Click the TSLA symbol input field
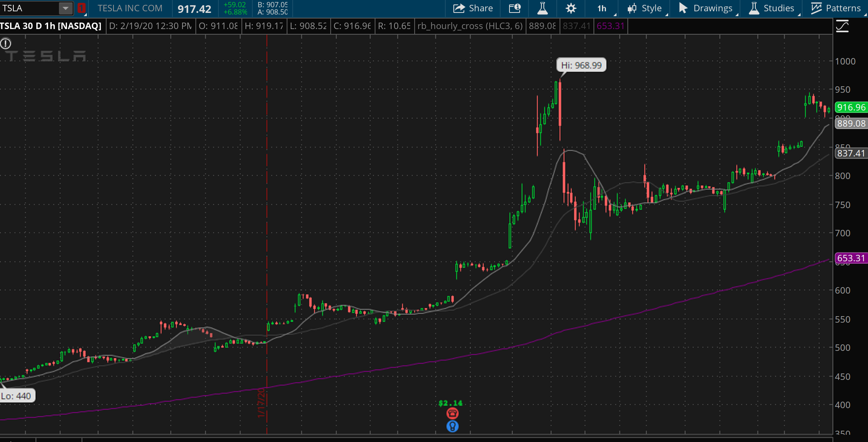The image size is (868, 442). click(x=29, y=8)
